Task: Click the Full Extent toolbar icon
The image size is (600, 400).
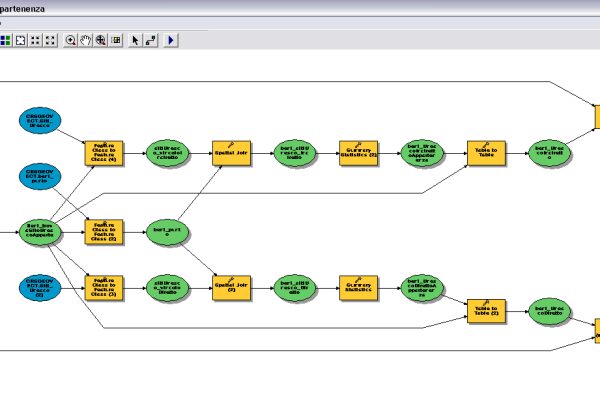Action: tap(20, 40)
